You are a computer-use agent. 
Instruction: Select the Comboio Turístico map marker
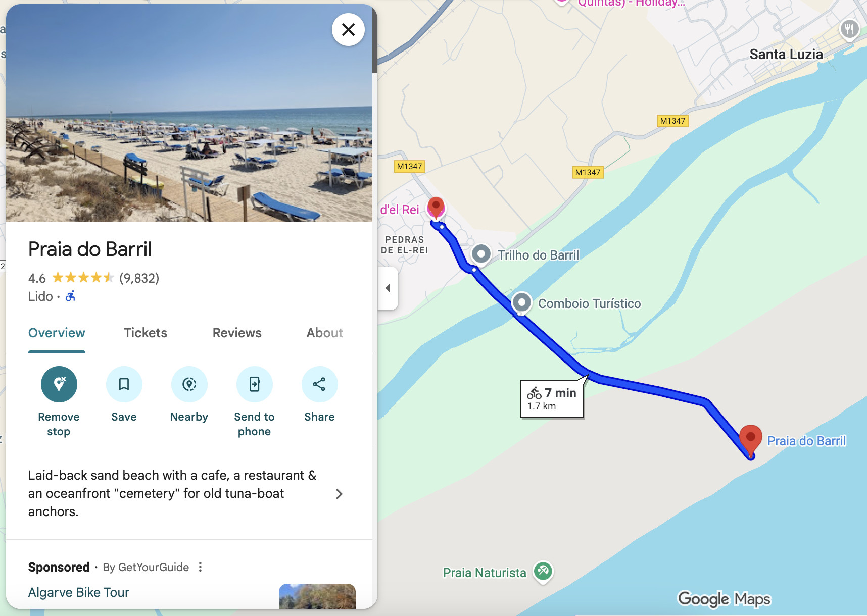[x=522, y=303]
